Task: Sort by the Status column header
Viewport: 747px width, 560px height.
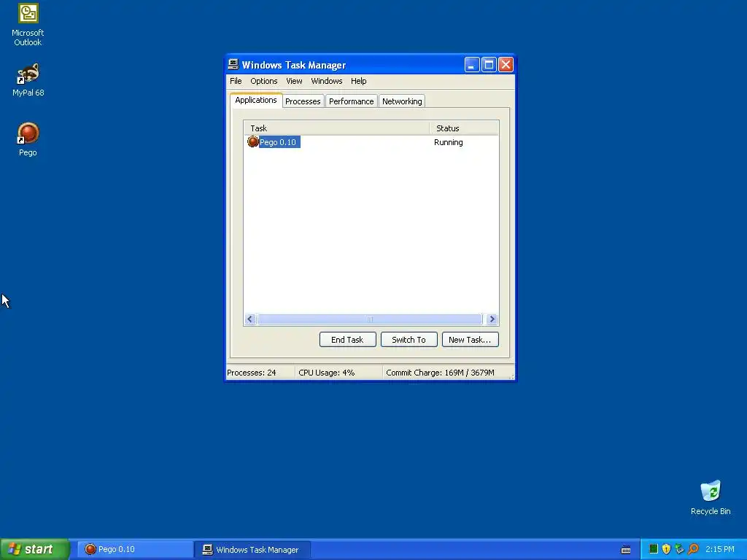Action: pos(463,128)
